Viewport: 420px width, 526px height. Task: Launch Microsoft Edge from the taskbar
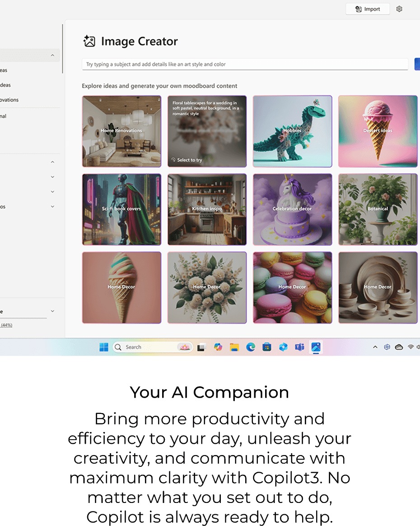(x=251, y=347)
